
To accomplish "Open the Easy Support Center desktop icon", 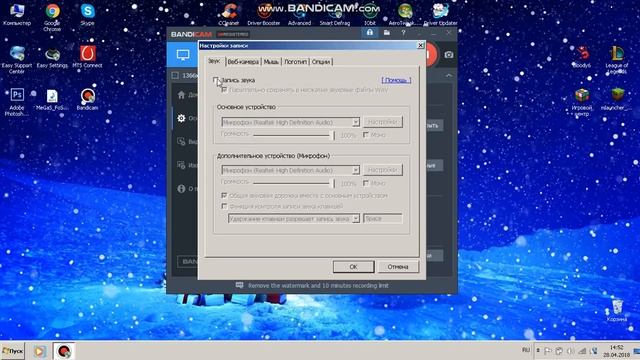I will [17, 60].
